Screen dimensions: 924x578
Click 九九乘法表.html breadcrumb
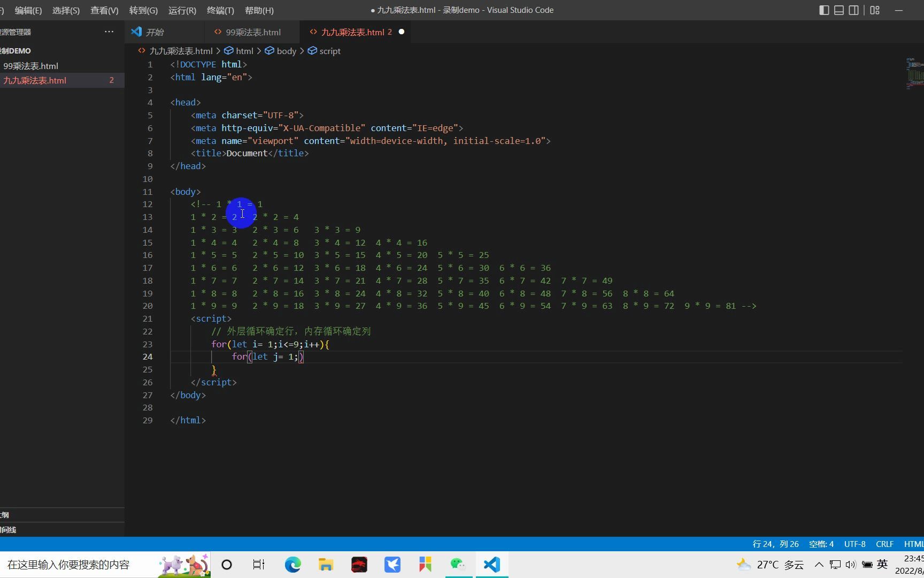coord(181,51)
